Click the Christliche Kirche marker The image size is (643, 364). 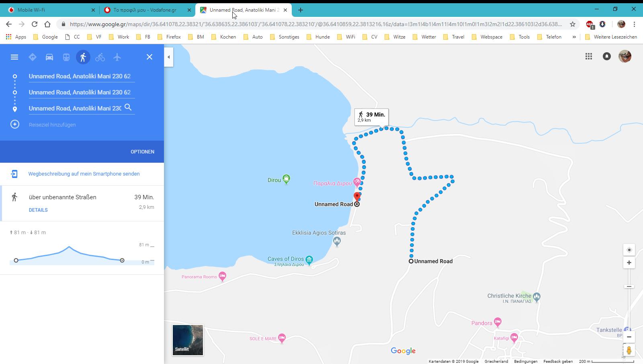coord(537,297)
